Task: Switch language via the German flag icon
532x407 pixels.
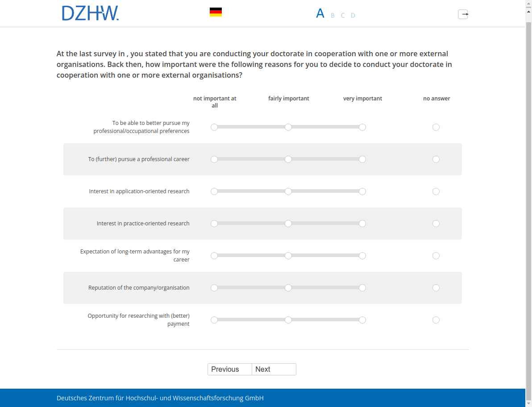Action: [216, 12]
